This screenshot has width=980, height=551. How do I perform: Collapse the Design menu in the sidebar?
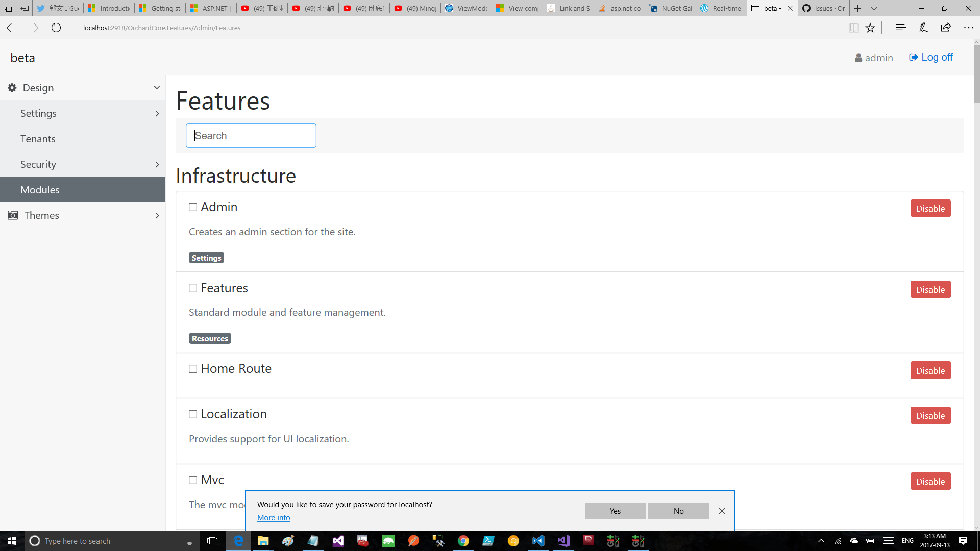157,87
